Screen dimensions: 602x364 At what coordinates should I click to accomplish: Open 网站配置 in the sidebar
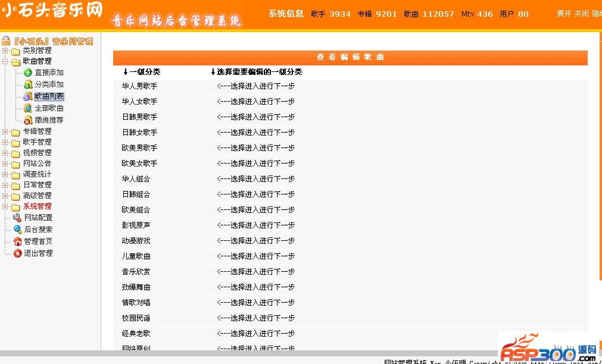point(38,218)
